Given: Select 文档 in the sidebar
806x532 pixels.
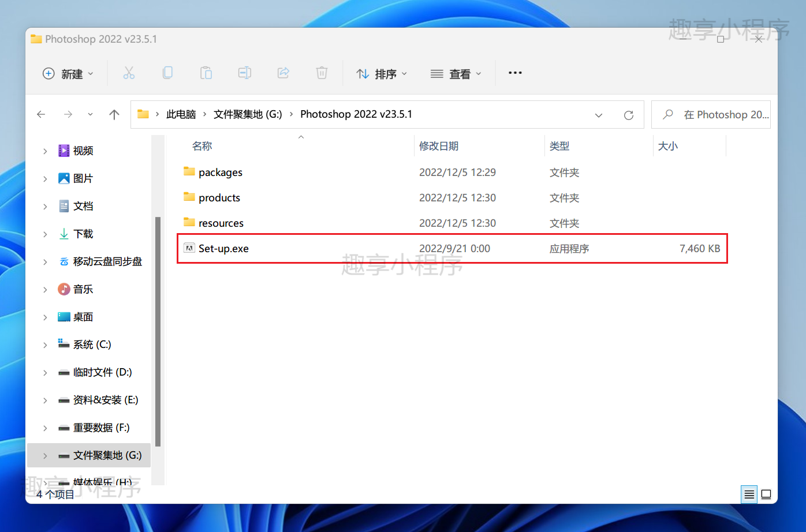Looking at the screenshot, I should pos(83,206).
